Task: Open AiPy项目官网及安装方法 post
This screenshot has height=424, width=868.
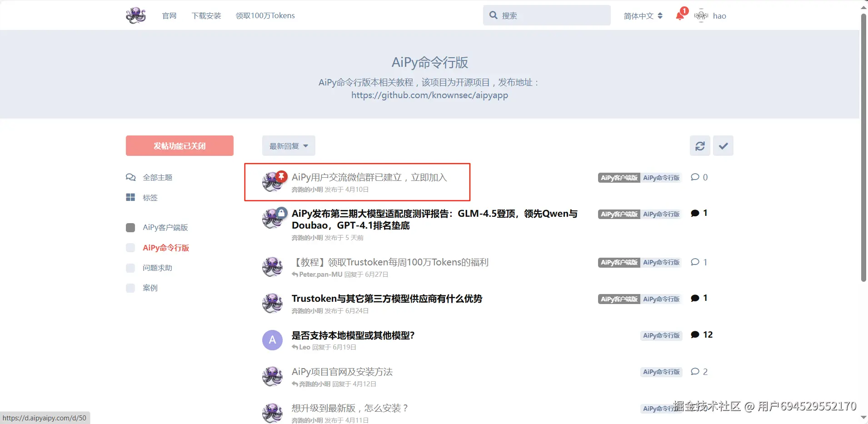Action: pyautogui.click(x=342, y=372)
